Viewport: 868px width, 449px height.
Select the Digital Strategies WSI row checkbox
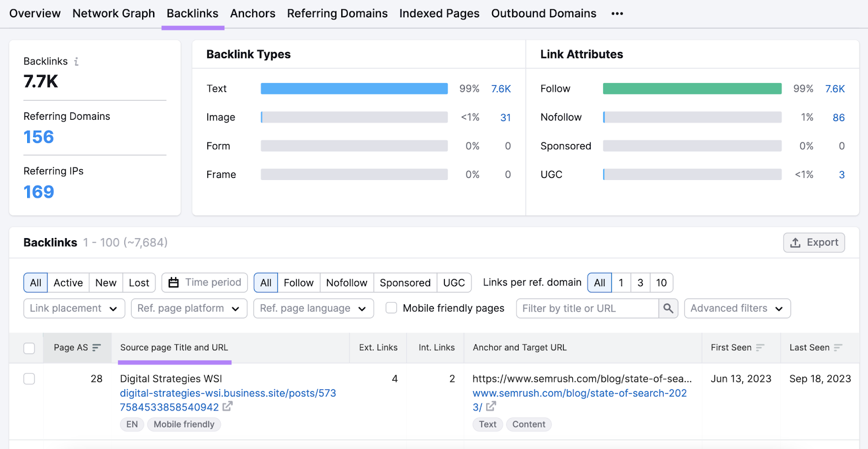[29, 379]
